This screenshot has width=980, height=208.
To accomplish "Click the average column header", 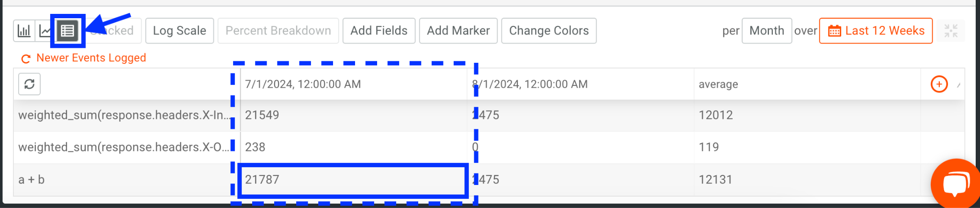I will [718, 84].
